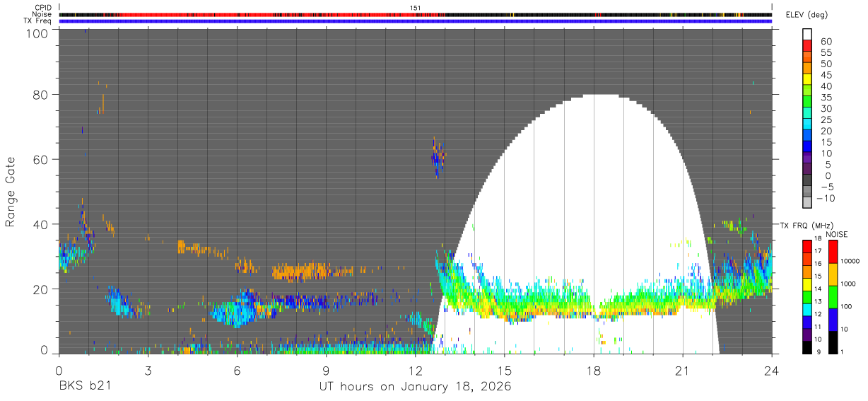Click the yellow 40-45 swatch in the ELEV colorbar
The image size is (868, 401).
click(x=807, y=81)
